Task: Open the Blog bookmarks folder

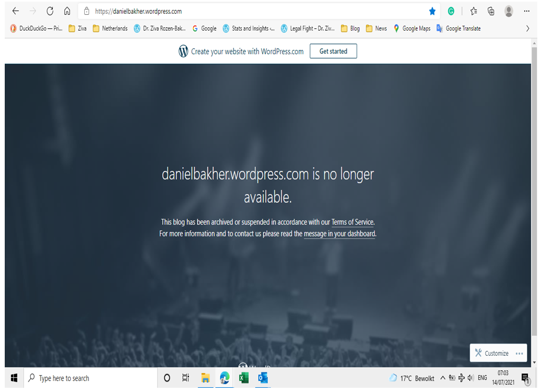Action: (350, 28)
